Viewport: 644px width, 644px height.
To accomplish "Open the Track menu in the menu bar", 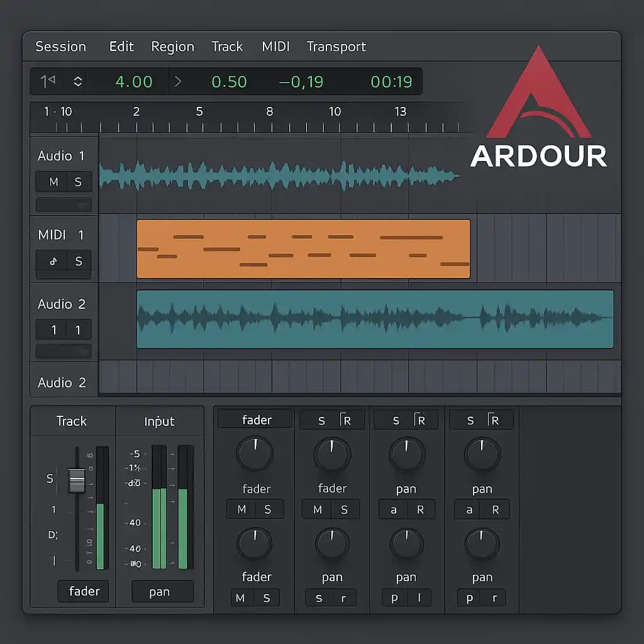I will 227,47.
